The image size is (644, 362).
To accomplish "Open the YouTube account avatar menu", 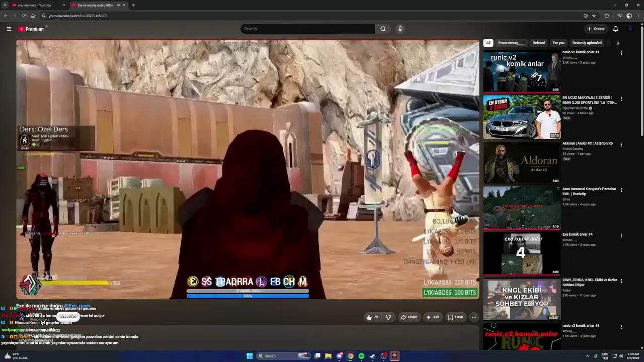I will [630, 29].
